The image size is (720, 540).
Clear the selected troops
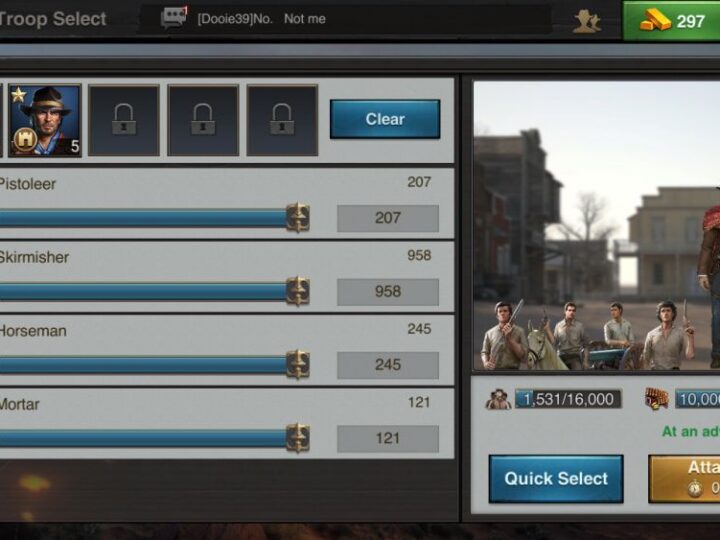point(385,119)
